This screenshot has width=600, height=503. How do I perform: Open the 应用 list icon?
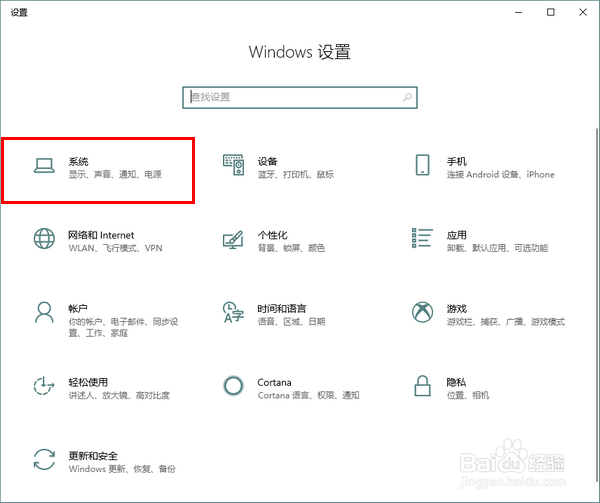tap(422, 238)
